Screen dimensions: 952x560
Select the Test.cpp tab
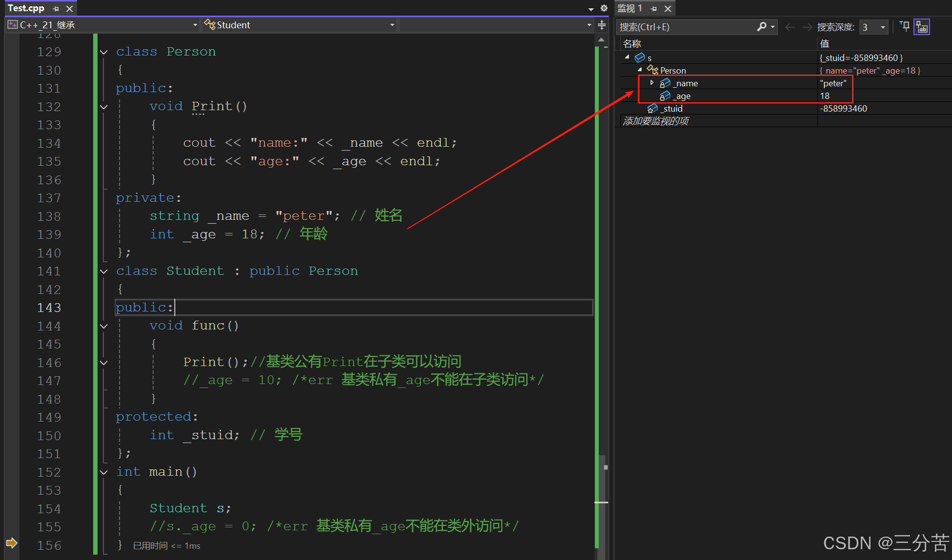coord(26,8)
